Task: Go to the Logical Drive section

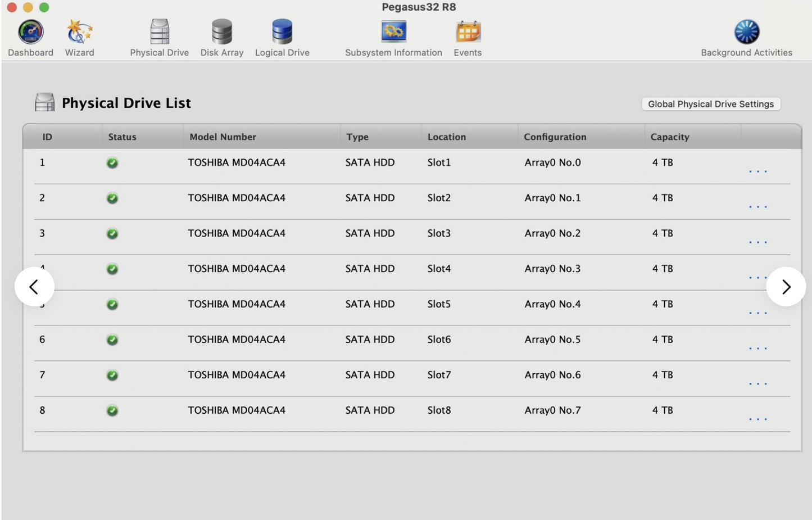Action: click(x=282, y=33)
